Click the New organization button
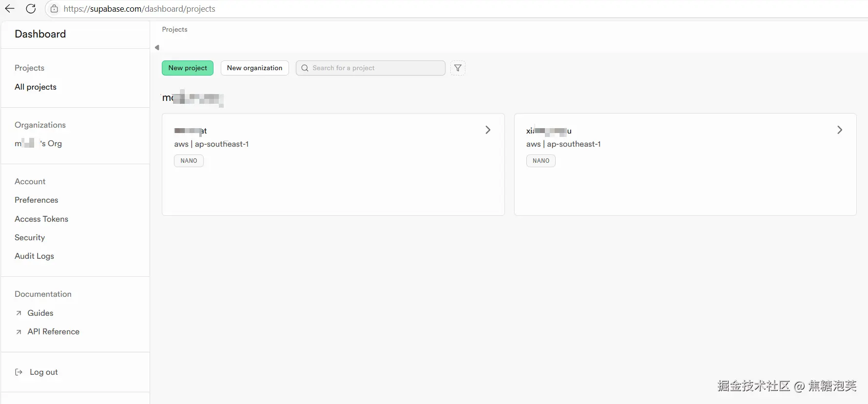The width and height of the screenshot is (868, 404). [254, 68]
